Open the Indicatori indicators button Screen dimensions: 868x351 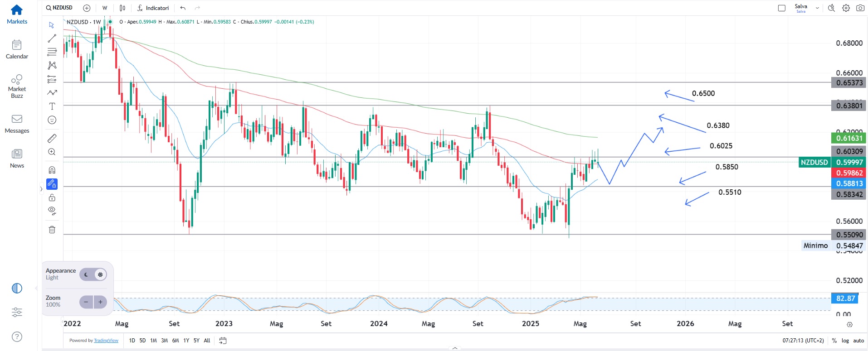(153, 8)
